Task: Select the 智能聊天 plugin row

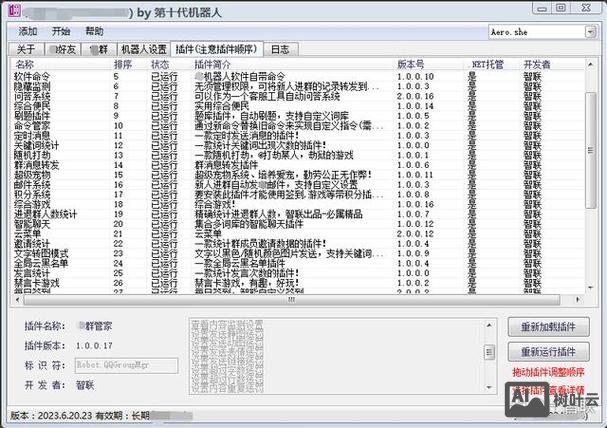Action: point(298,224)
